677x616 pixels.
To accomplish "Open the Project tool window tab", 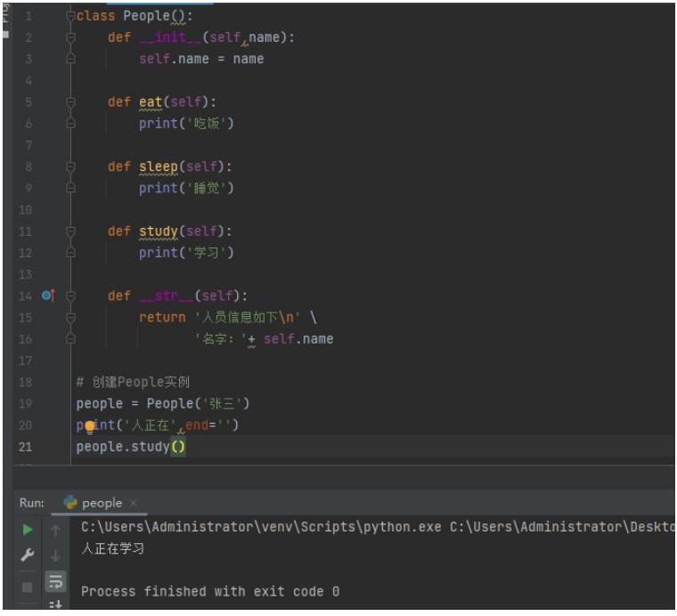I will click(4, 16).
